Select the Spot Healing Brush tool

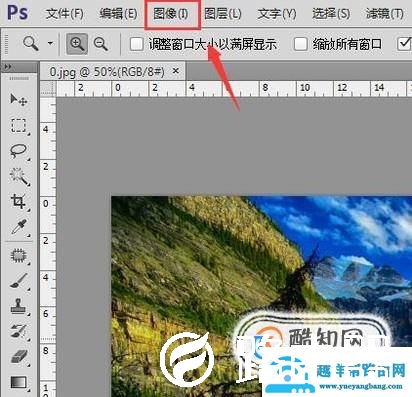pyautogui.click(x=18, y=256)
